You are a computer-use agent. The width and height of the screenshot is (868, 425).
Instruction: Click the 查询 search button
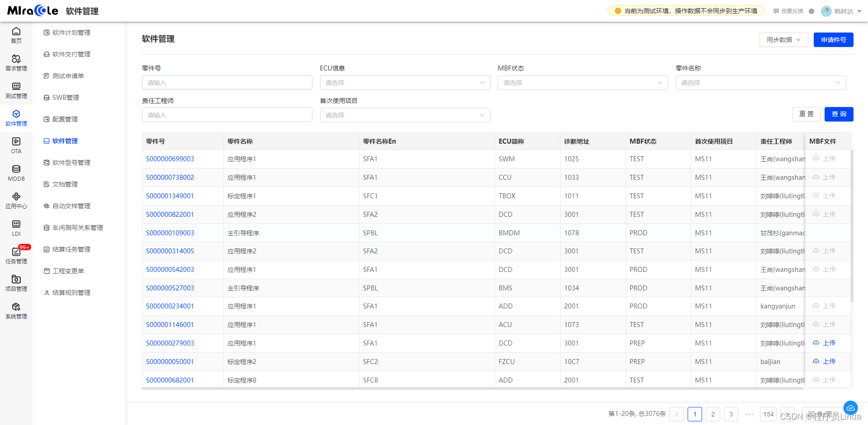[839, 114]
